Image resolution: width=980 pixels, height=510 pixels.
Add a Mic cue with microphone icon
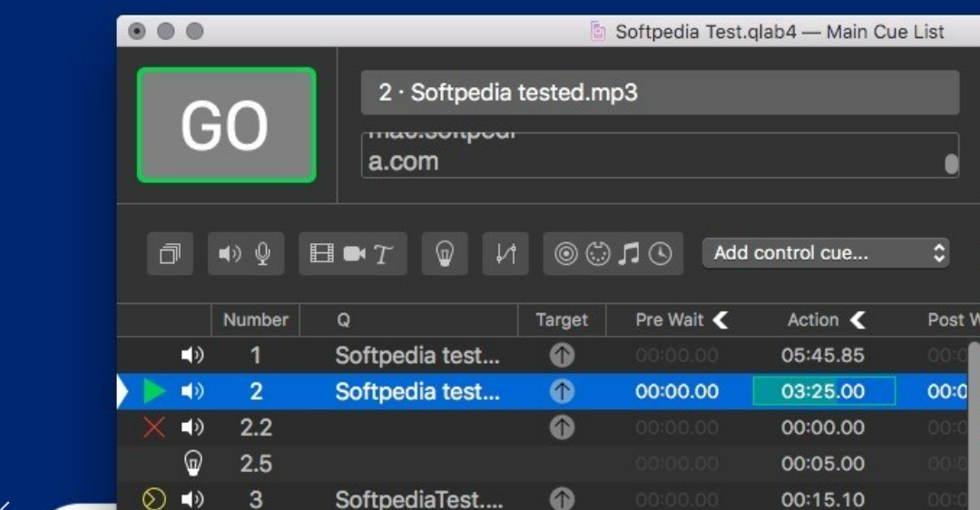[263, 254]
